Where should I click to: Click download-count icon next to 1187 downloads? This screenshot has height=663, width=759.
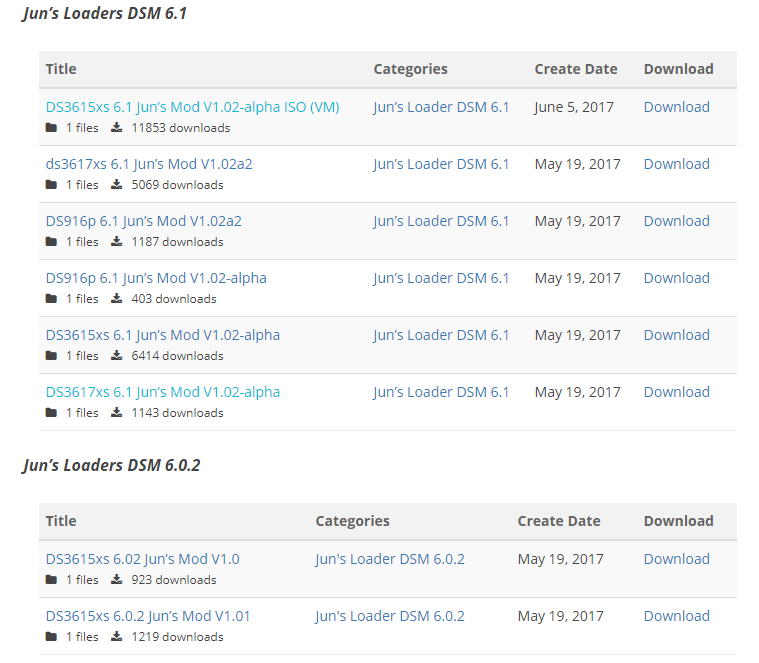(x=117, y=241)
